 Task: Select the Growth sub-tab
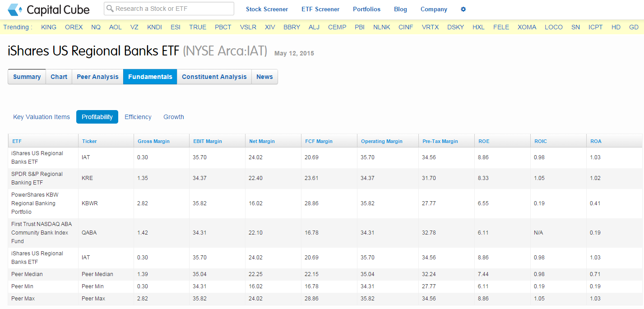tap(174, 117)
